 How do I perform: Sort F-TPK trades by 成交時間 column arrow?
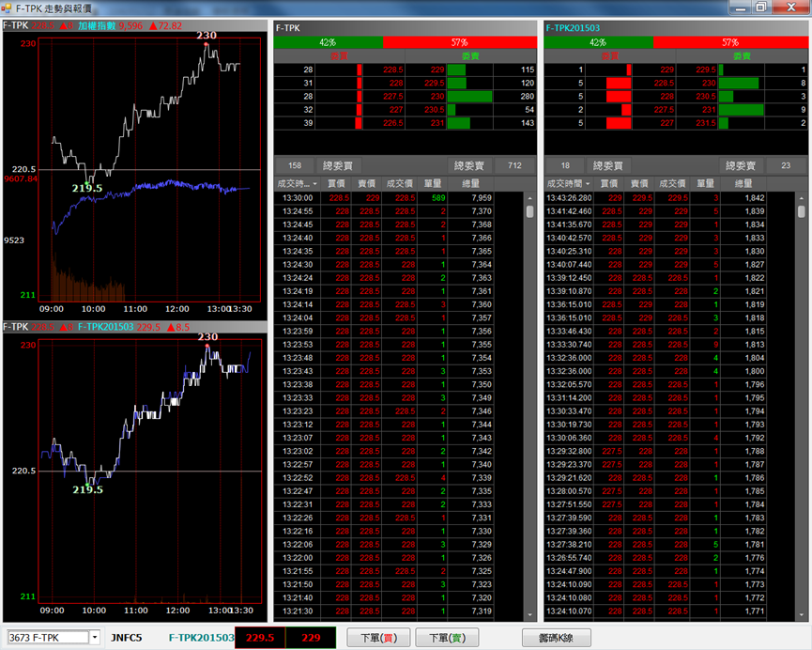coord(314,183)
